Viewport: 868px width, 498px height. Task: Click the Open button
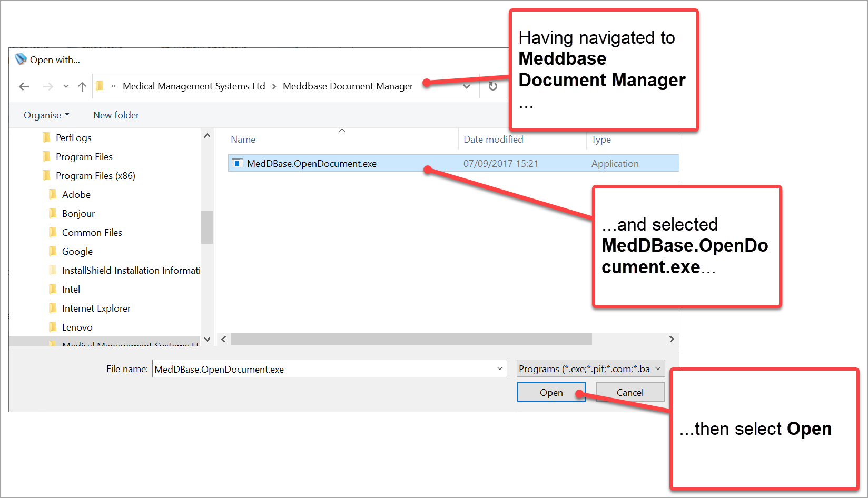point(551,393)
